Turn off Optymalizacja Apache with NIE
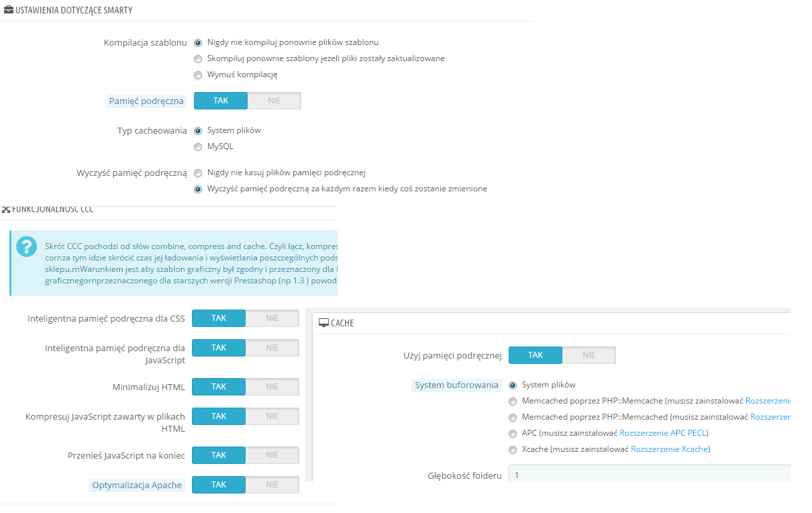 (x=272, y=485)
